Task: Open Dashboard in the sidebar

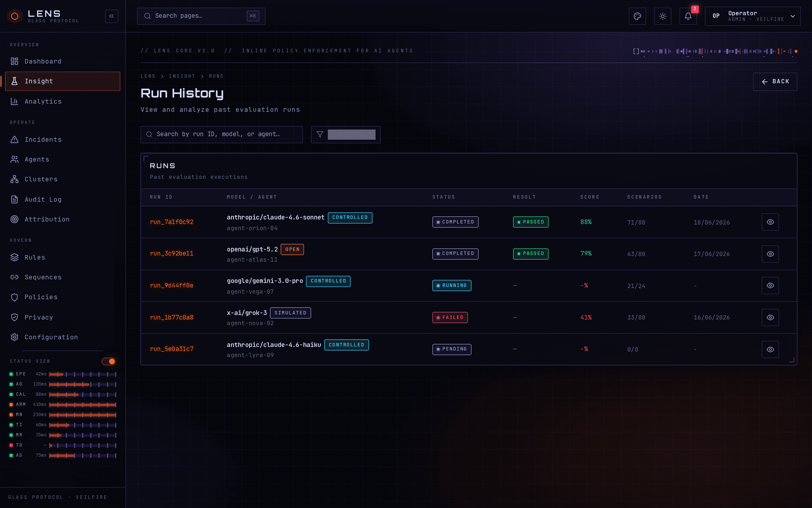Action: click(62, 61)
